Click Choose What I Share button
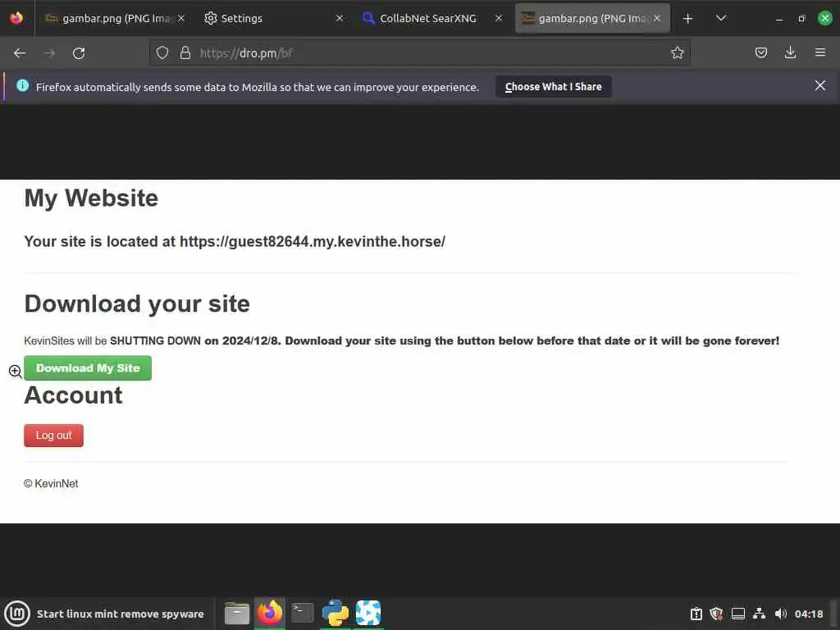Viewport: 840px width, 630px height. coord(554,87)
